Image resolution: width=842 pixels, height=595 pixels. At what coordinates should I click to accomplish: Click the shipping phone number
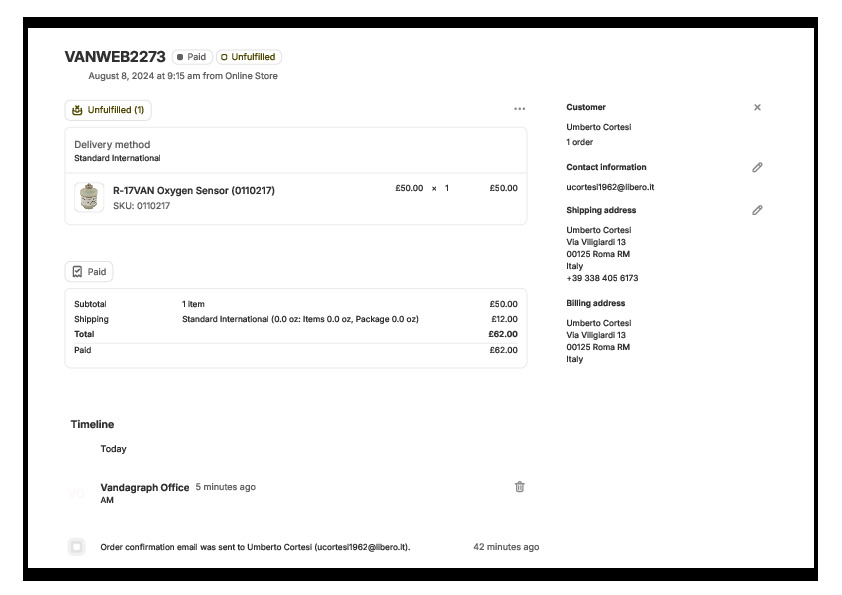click(602, 278)
